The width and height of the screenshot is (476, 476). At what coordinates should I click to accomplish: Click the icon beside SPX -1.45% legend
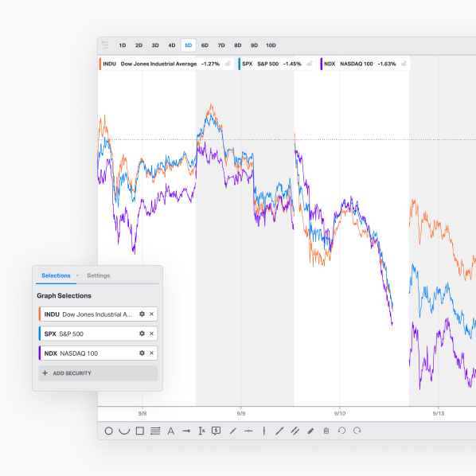pyautogui.click(x=310, y=64)
